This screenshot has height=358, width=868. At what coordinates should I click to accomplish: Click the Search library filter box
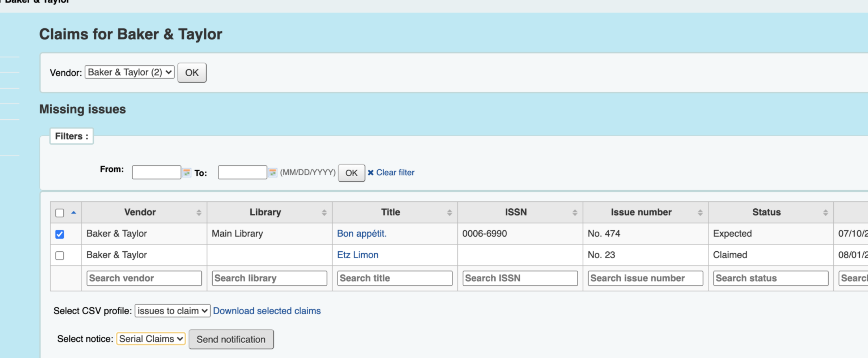[x=269, y=278]
